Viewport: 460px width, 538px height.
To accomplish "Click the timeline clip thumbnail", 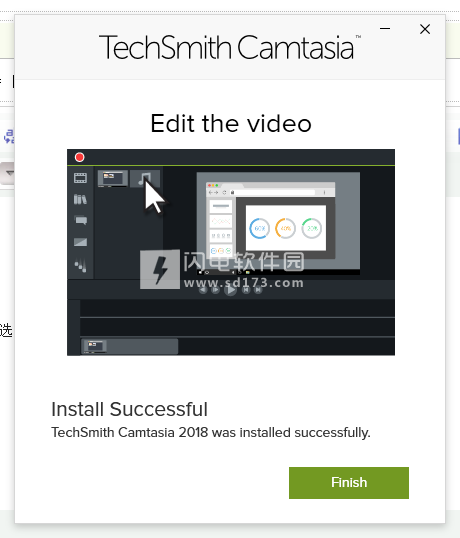I will 95,346.
